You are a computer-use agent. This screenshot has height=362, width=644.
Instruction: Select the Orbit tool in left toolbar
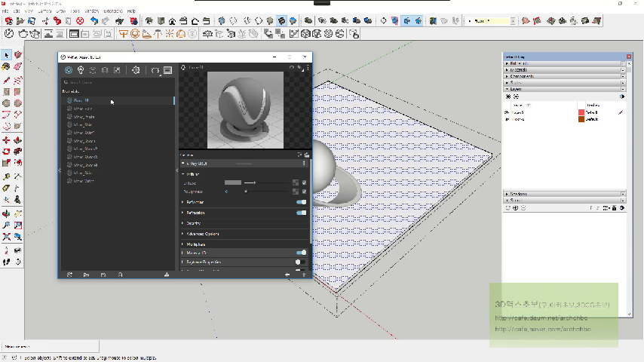6,213
